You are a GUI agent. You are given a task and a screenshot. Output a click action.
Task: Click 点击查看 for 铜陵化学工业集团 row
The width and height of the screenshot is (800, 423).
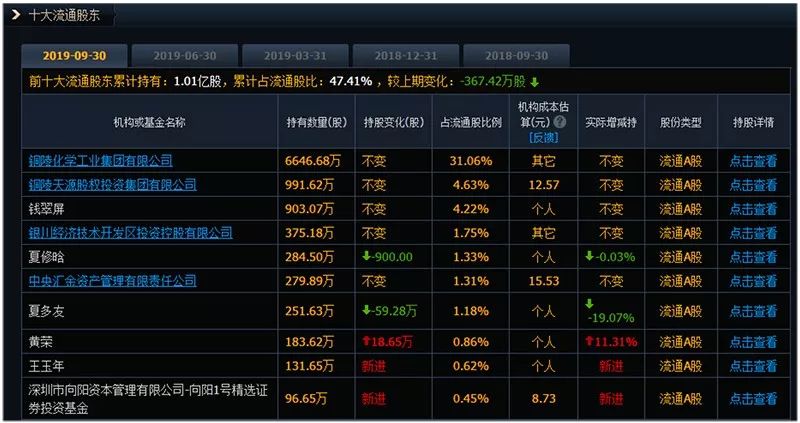753,161
